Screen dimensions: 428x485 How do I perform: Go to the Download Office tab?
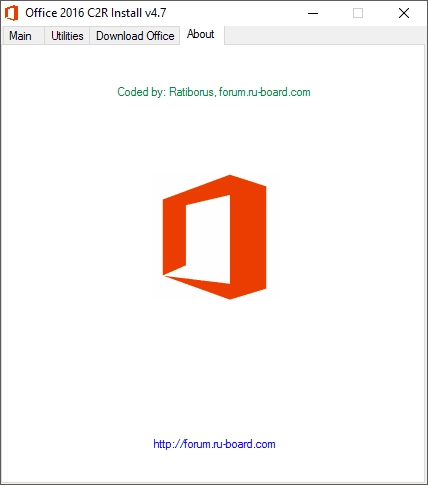tap(135, 36)
